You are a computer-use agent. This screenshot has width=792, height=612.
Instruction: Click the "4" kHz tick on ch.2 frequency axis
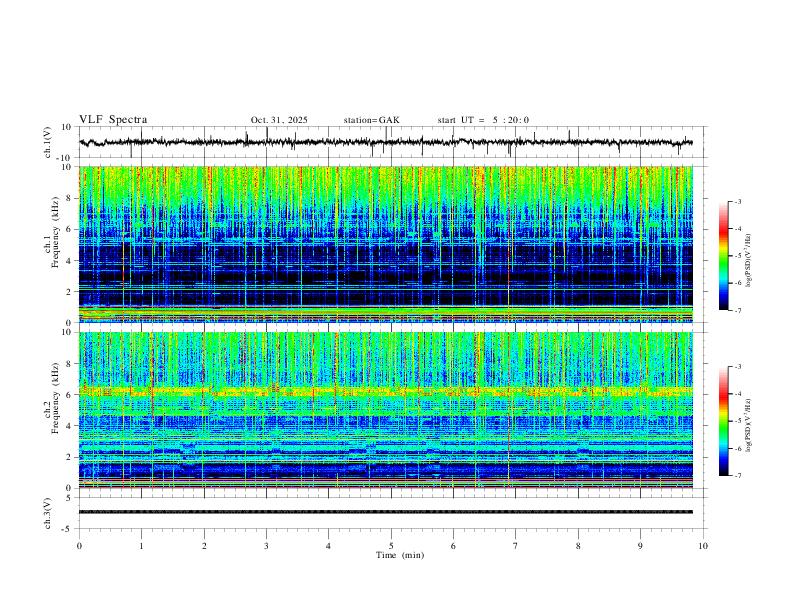click(x=71, y=426)
